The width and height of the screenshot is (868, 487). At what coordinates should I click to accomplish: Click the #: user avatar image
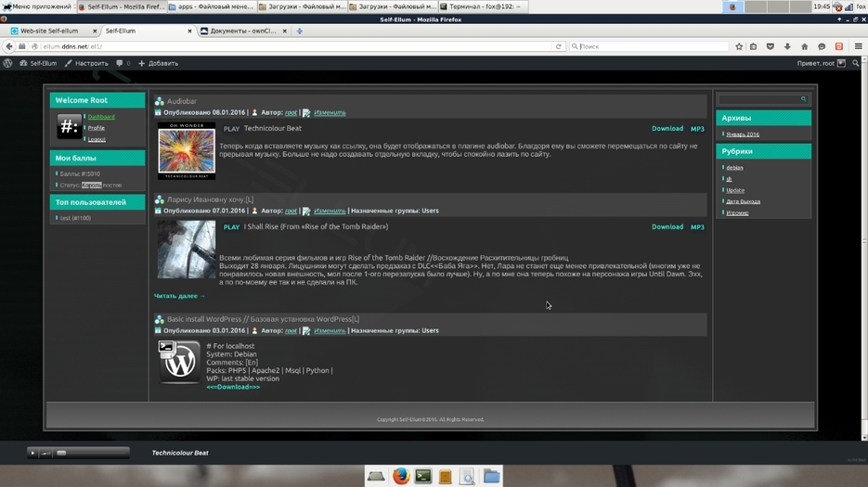tap(69, 126)
